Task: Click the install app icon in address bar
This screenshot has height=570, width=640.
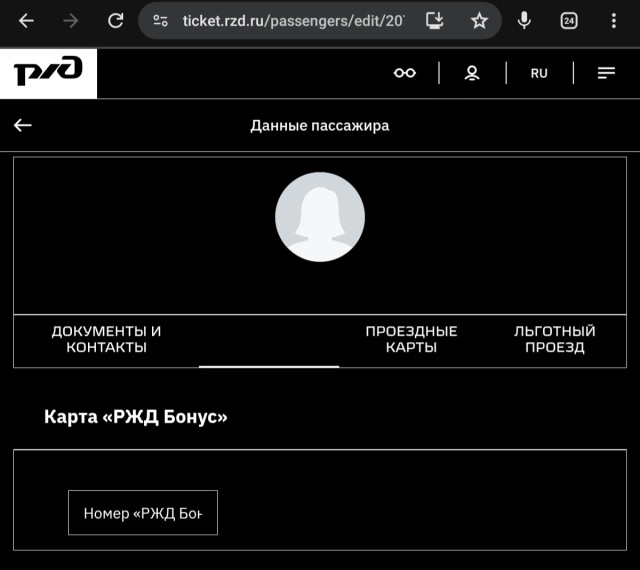Action: click(x=435, y=20)
